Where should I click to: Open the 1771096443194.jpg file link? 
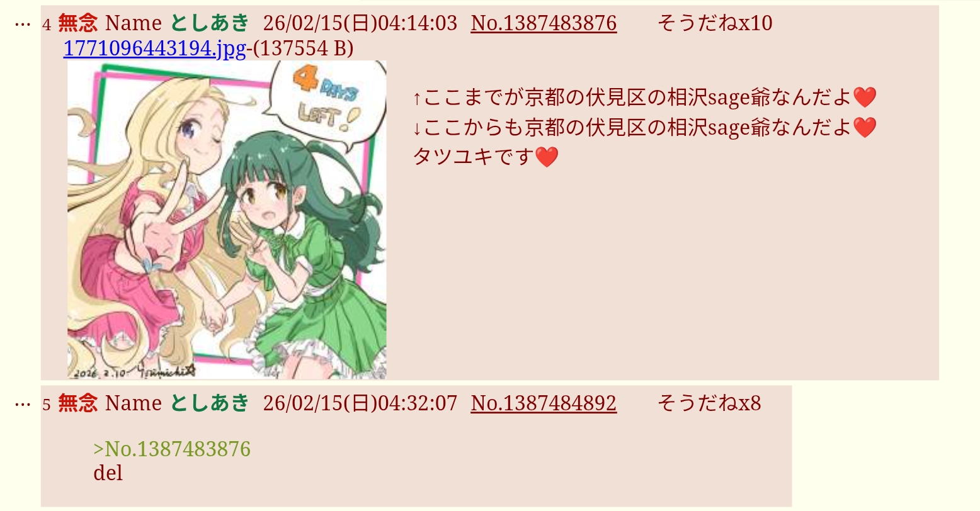click(154, 48)
